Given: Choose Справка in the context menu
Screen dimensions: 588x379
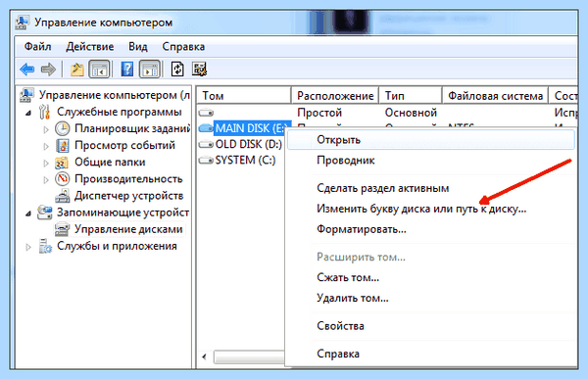Looking at the screenshot, I should coord(431,354).
